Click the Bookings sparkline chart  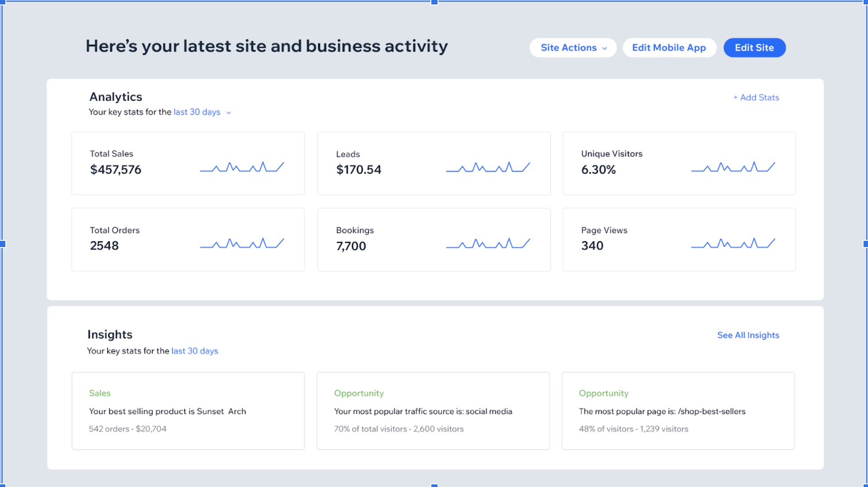point(488,243)
